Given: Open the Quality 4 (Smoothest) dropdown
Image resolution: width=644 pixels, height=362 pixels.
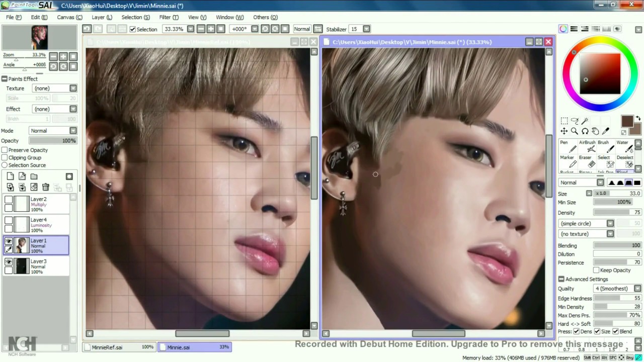Looking at the screenshot, I should click(637, 289).
